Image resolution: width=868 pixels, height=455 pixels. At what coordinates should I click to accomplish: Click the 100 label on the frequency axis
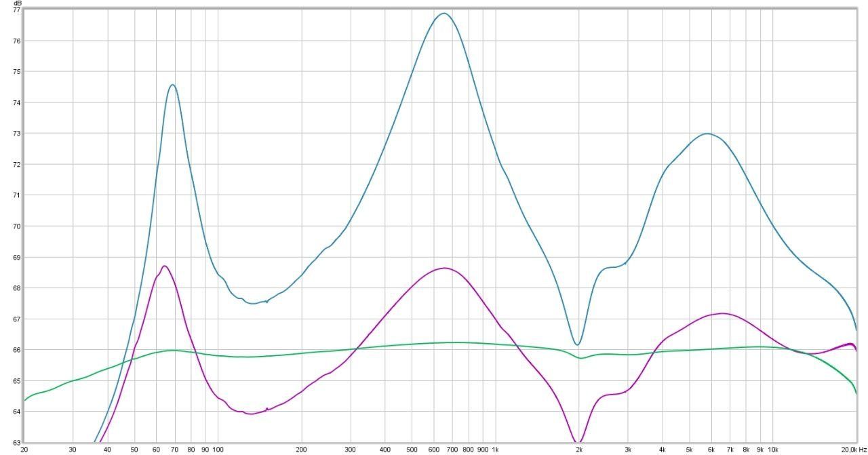point(218,450)
